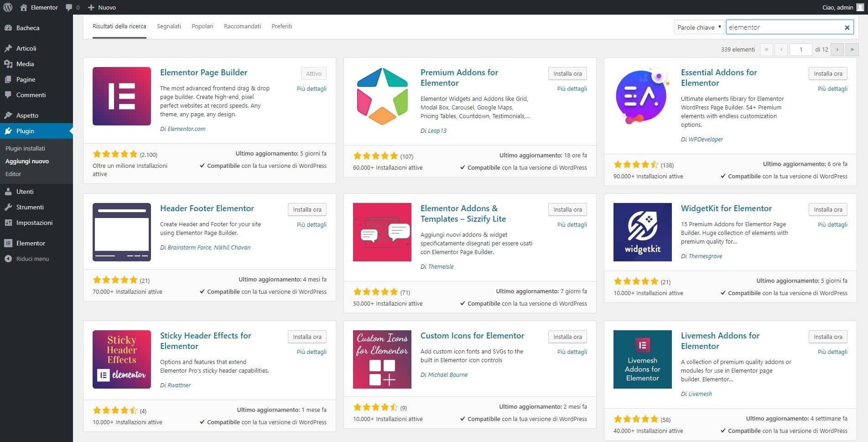Image resolution: width=868 pixels, height=442 pixels.
Task: Open the Leap13 author link
Action: point(437,130)
